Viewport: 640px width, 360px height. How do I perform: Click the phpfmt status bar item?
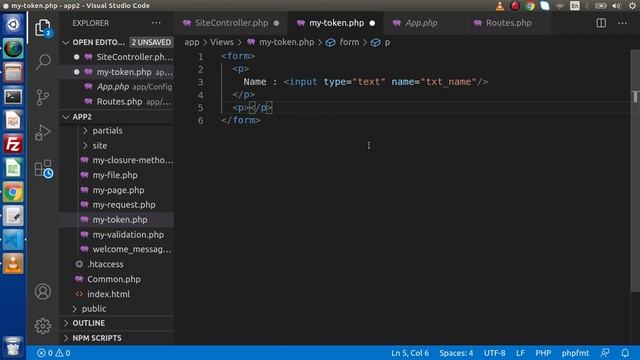click(575, 353)
